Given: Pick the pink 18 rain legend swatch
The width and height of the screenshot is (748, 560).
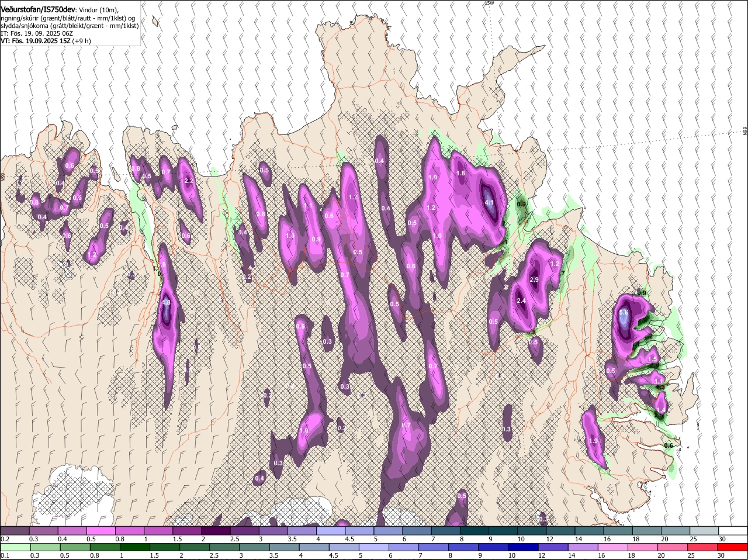Looking at the screenshot, I should pos(643,547).
